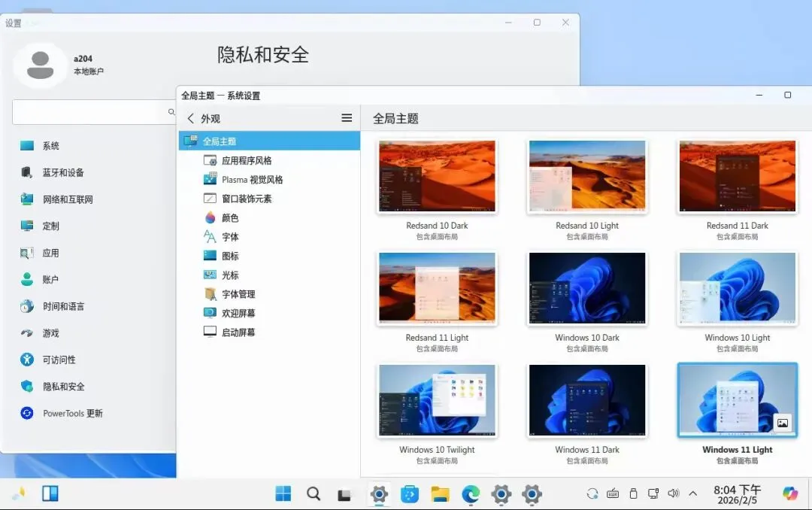The width and height of the screenshot is (812, 510).
Task: Open 窗口装饰元素 settings
Action: click(269, 199)
